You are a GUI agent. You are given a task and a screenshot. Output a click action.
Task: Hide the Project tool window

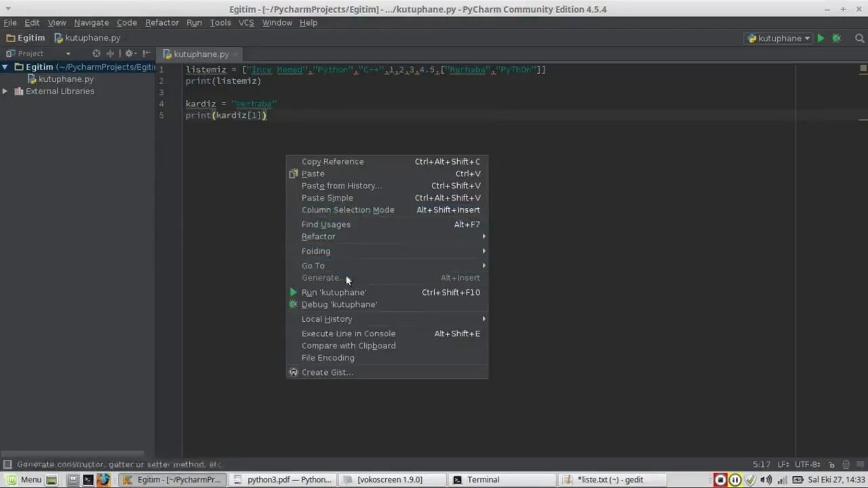click(x=146, y=54)
